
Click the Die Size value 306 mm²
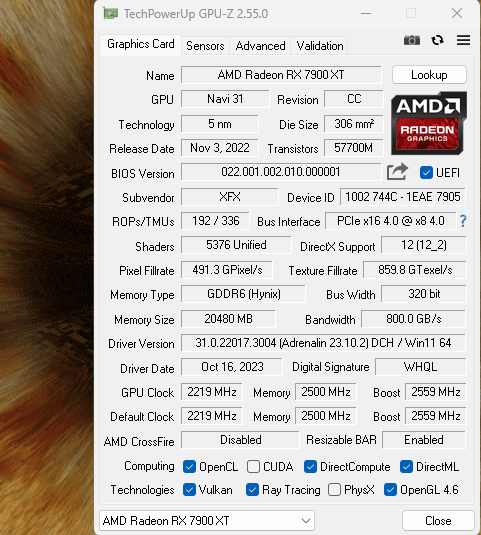coord(354,124)
